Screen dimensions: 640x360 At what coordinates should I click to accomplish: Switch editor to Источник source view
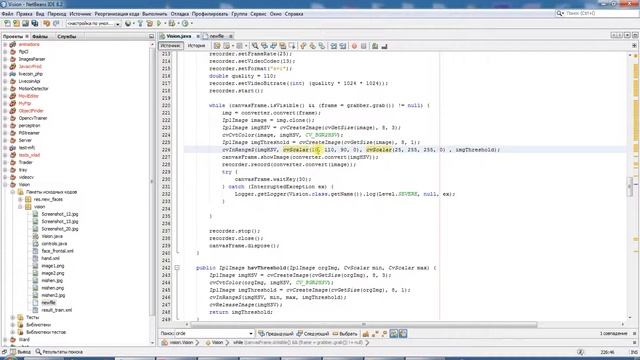170,46
